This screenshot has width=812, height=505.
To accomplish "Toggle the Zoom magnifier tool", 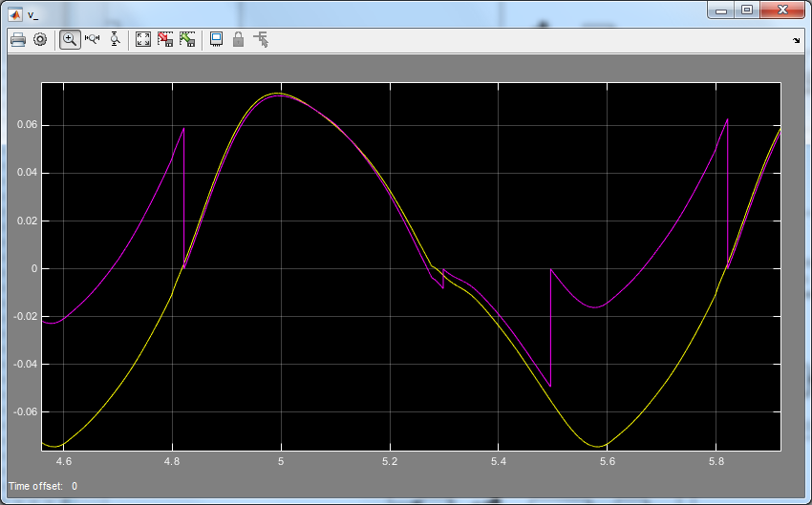I will pos(70,39).
